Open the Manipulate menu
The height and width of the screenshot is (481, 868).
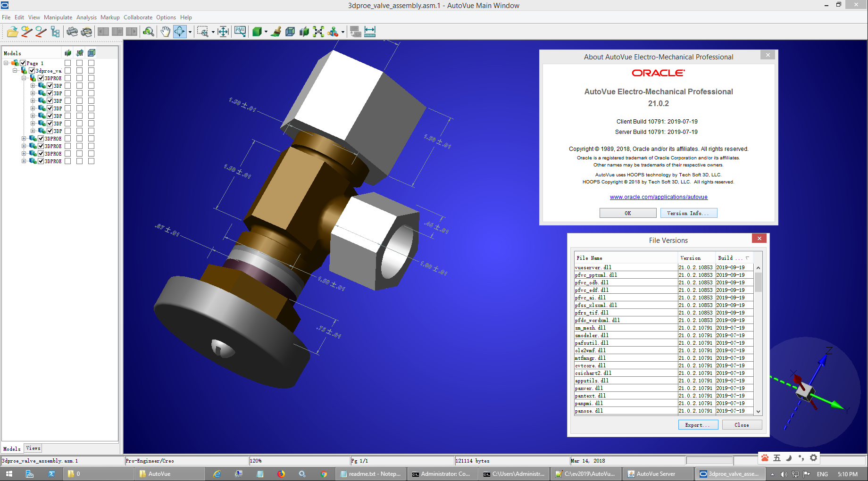tap(58, 17)
